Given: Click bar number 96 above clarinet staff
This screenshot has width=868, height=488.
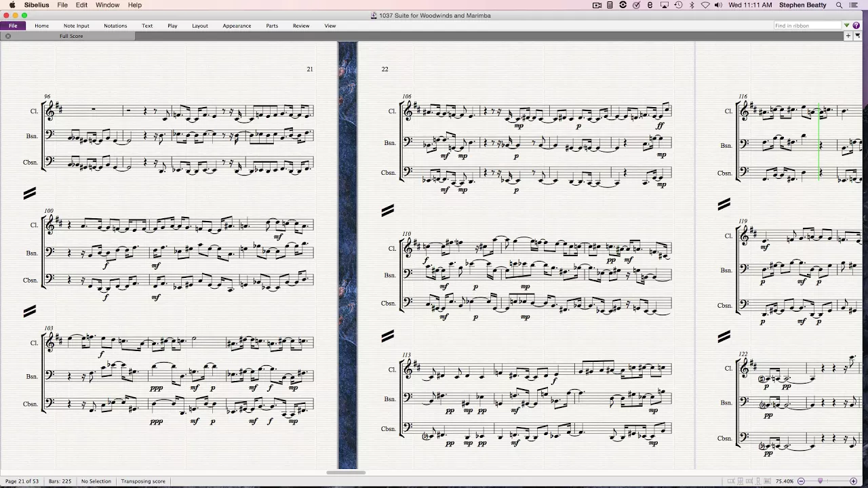Looking at the screenshot, I should coord(47,96).
